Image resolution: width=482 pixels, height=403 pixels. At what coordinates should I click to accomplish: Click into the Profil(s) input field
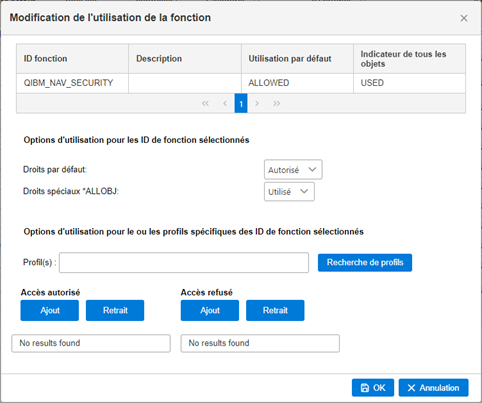pyautogui.click(x=184, y=263)
